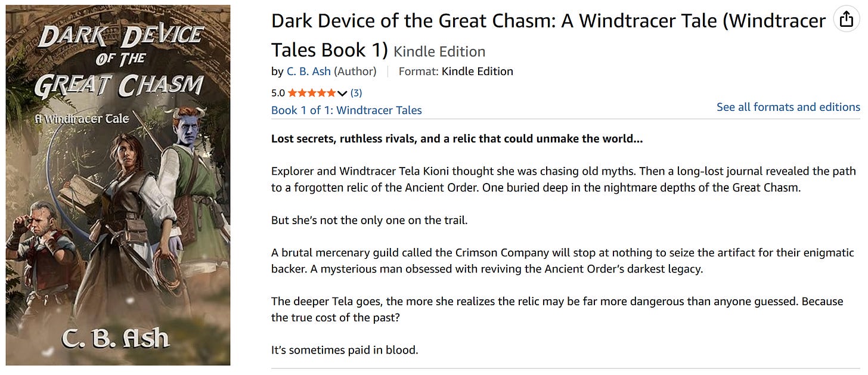Viewport: 868px width, 375px height.
Task: Click the last gold star icon
Action: 332,92
